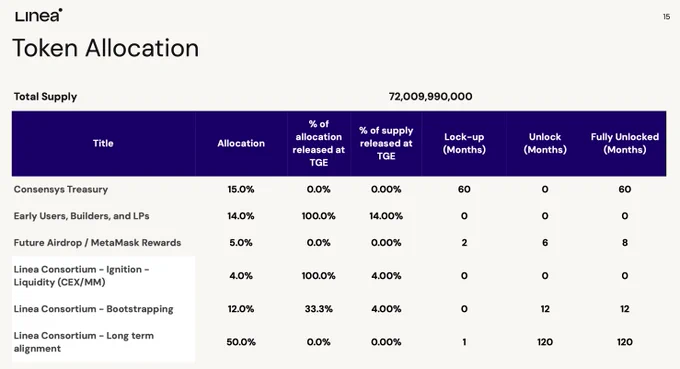Click the 14.00% supply released cell

click(x=386, y=216)
